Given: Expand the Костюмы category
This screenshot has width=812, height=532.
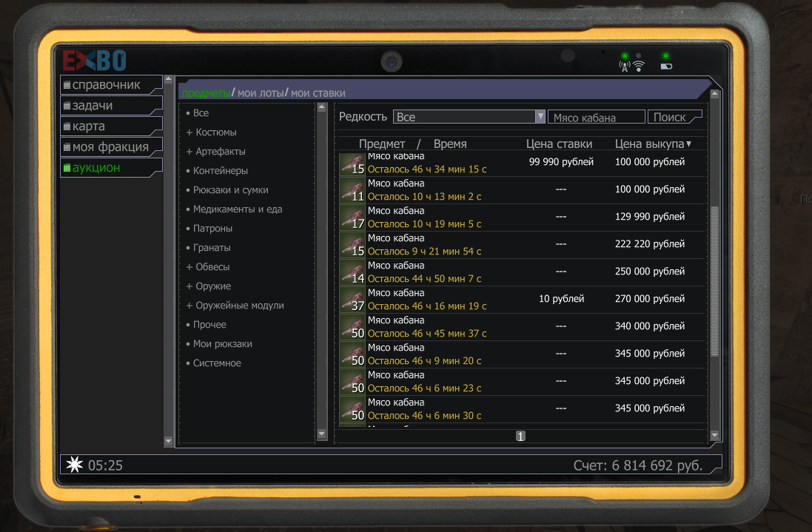Looking at the screenshot, I should [211, 132].
